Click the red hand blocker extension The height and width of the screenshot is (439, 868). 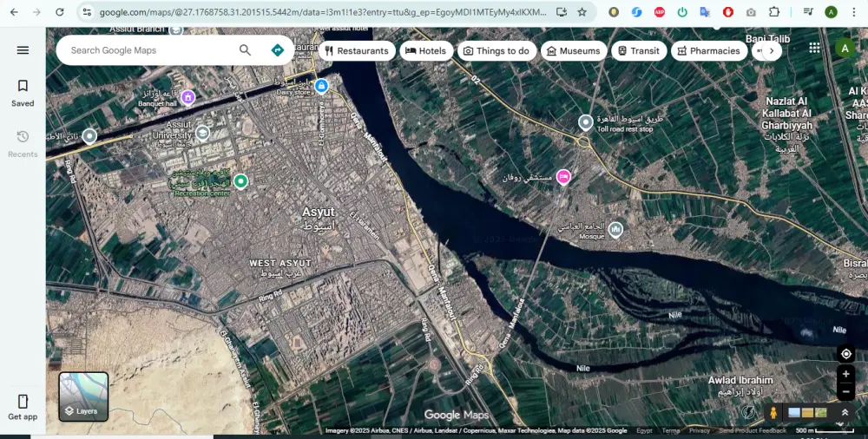click(728, 11)
